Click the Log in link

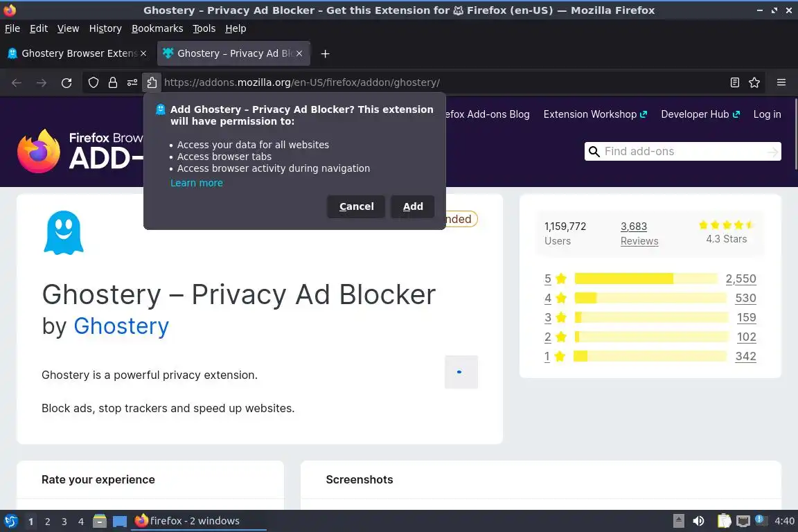pos(767,114)
